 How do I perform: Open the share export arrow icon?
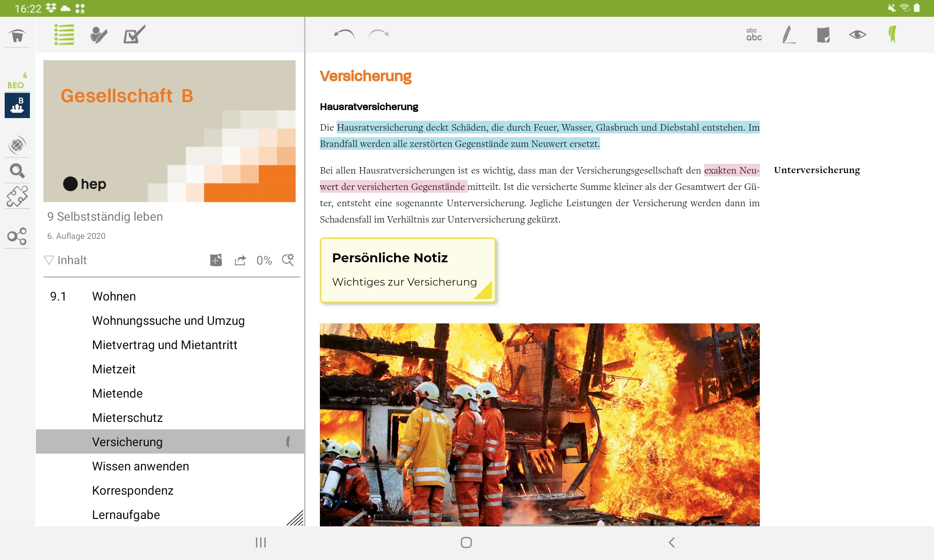pyautogui.click(x=240, y=260)
